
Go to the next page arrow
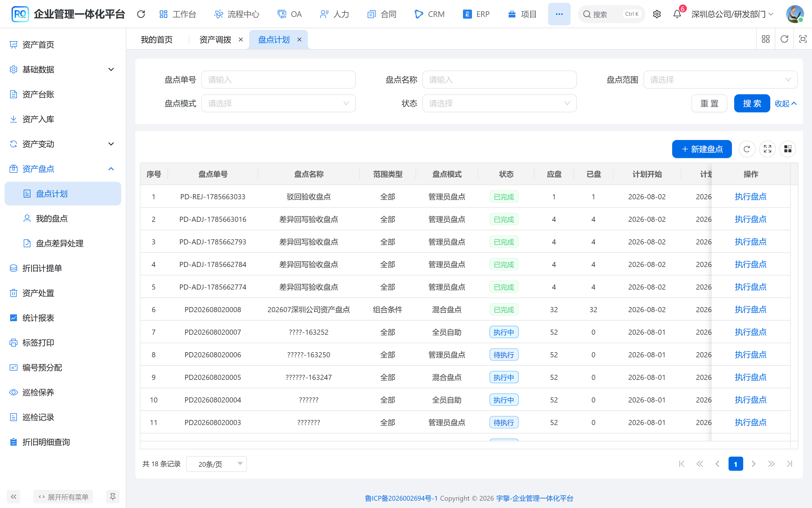pyautogui.click(x=754, y=464)
